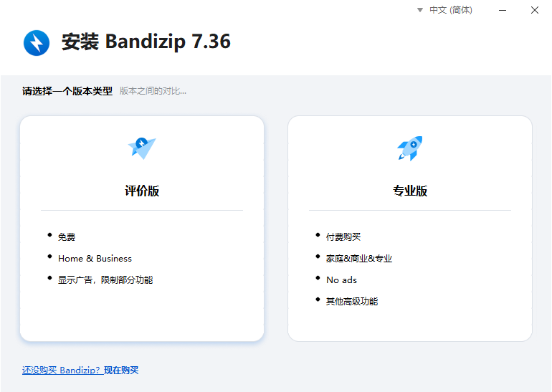
Task: Click the 请选择一个版本类型 heading
Action: (67, 91)
